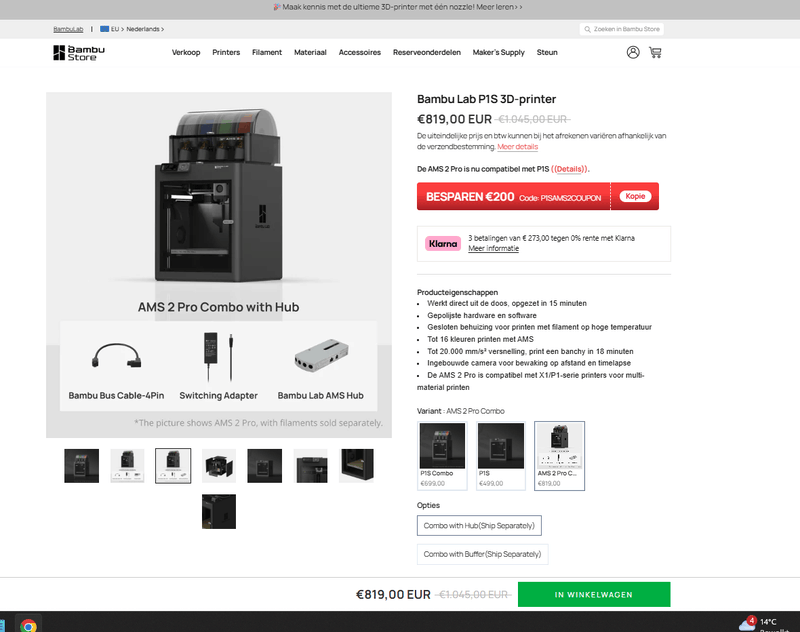Click the Klarna logo badge
Screen dimensions: 800x632
pos(443,243)
